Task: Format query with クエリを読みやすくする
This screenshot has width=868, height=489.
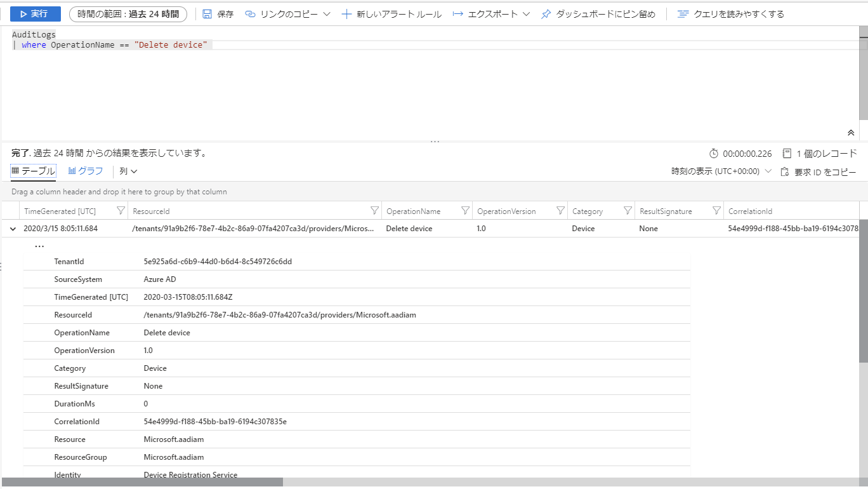Action: (x=731, y=14)
